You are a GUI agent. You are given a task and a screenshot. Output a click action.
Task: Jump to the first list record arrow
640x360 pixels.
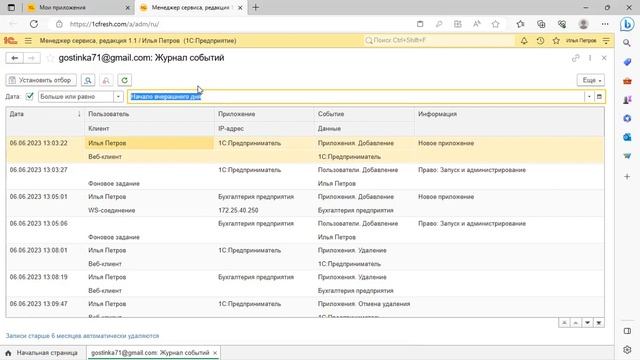(564, 323)
